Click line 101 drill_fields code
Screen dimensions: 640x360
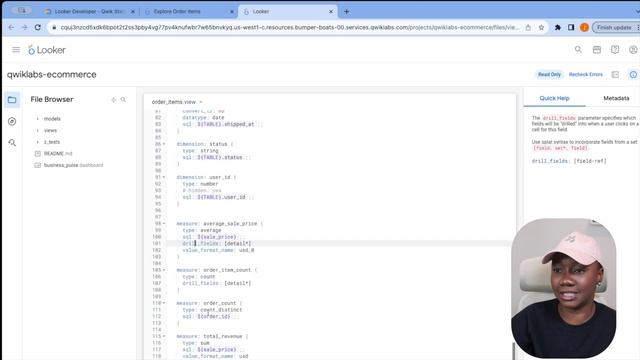216,243
